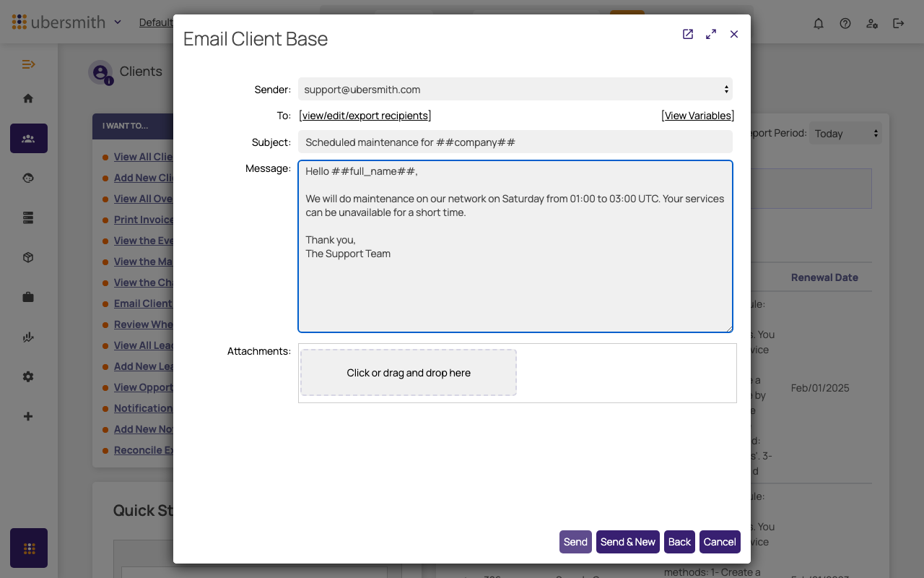Open the Report Period Today dropdown
This screenshot has width=924, height=578.
[845, 134]
